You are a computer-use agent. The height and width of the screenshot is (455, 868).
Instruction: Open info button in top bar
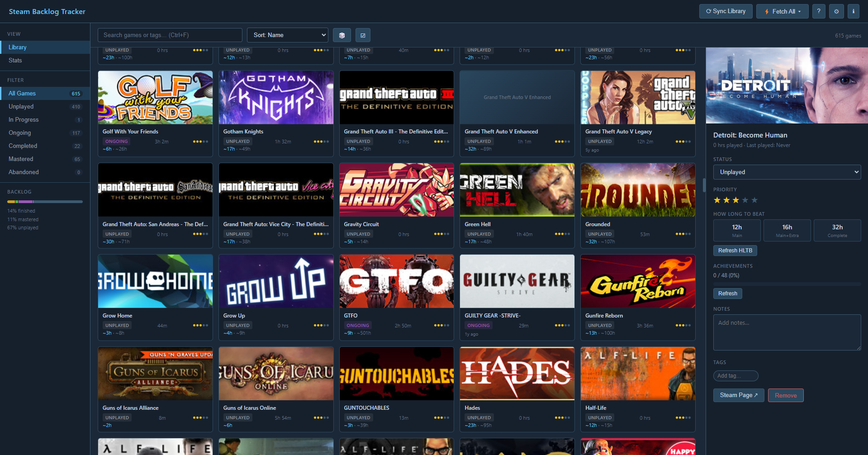pyautogui.click(x=854, y=11)
